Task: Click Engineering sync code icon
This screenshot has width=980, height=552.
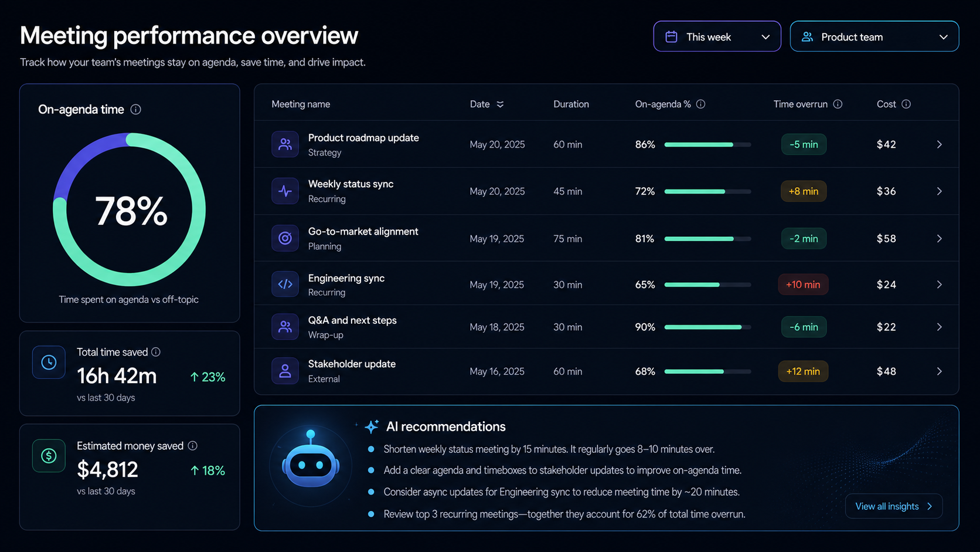Action: tap(285, 285)
